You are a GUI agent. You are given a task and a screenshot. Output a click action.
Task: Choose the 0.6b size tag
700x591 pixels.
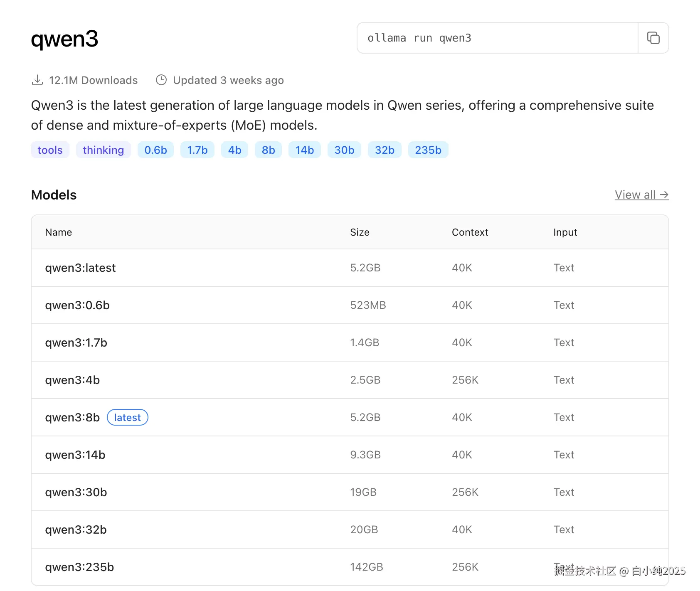click(155, 150)
